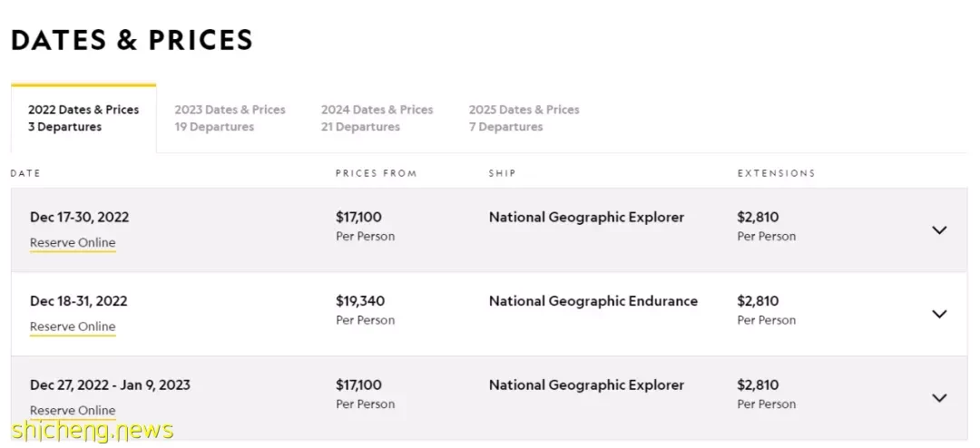Reserve Online for Dec 17-30, 2022
The width and height of the screenshot is (980, 448).
73,242
